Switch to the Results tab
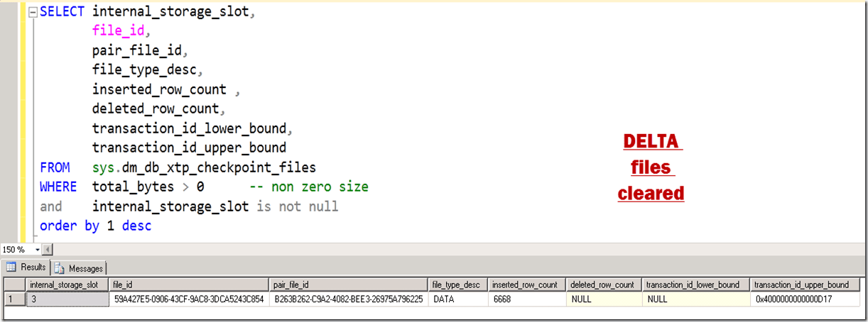Screen dimensions: 868x322 pos(26,267)
